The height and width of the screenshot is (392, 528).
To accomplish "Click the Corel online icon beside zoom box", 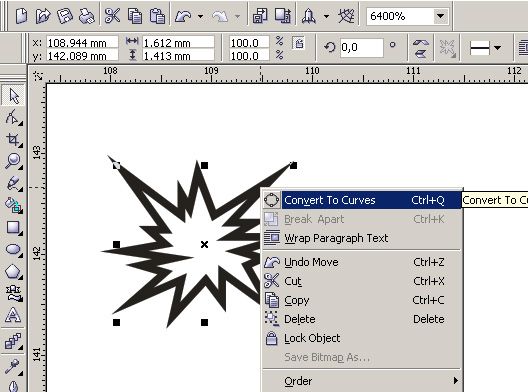I will (x=346, y=16).
